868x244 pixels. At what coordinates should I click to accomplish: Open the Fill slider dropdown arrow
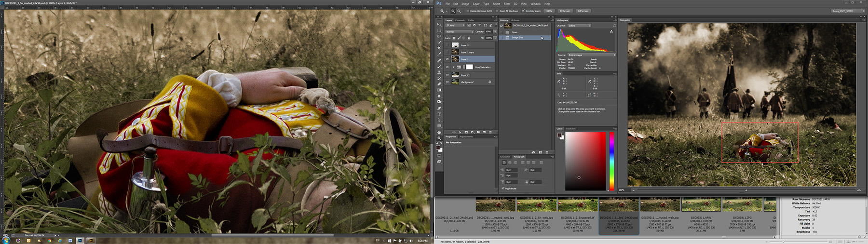(495, 38)
